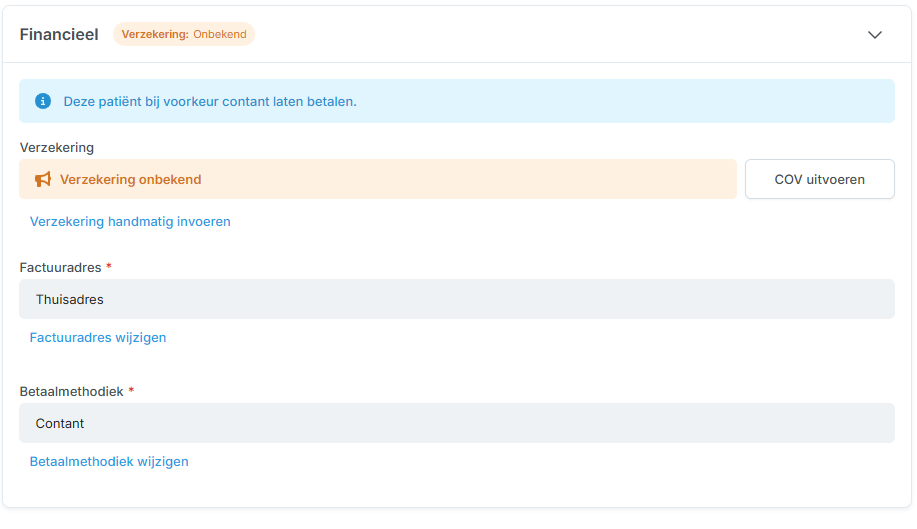Image resolution: width=917 pixels, height=529 pixels.
Task: Open Verzekering handmatig invoeren link
Action: (130, 222)
